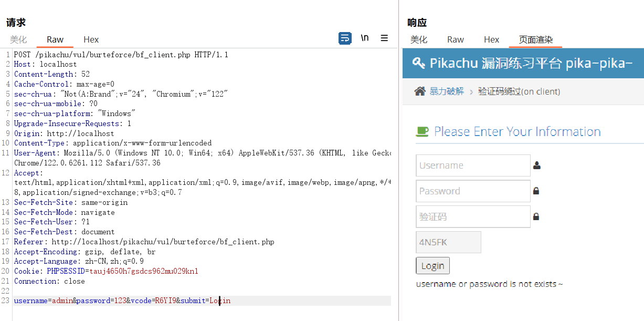Image resolution: width=644 pixels, height=321 pixels.
Task: Click the vcode=R6YI9 parameter in body
Action: coord(153,301)
